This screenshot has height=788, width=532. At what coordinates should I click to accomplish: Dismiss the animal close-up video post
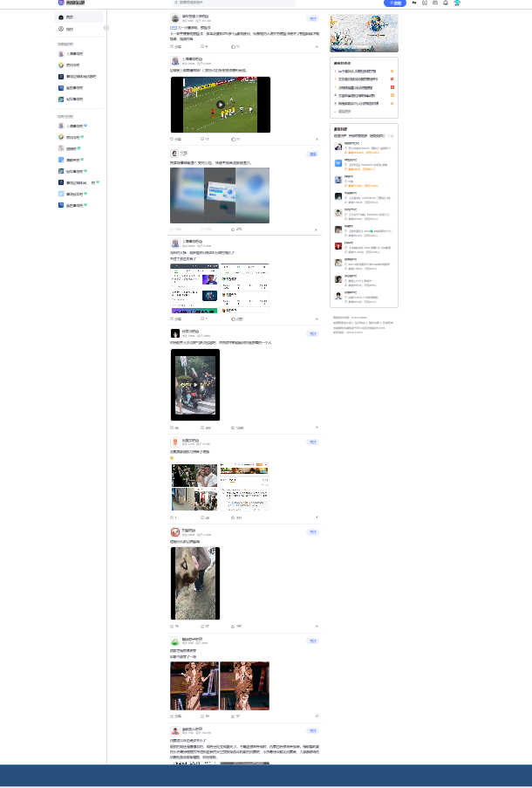coord(317,627)
